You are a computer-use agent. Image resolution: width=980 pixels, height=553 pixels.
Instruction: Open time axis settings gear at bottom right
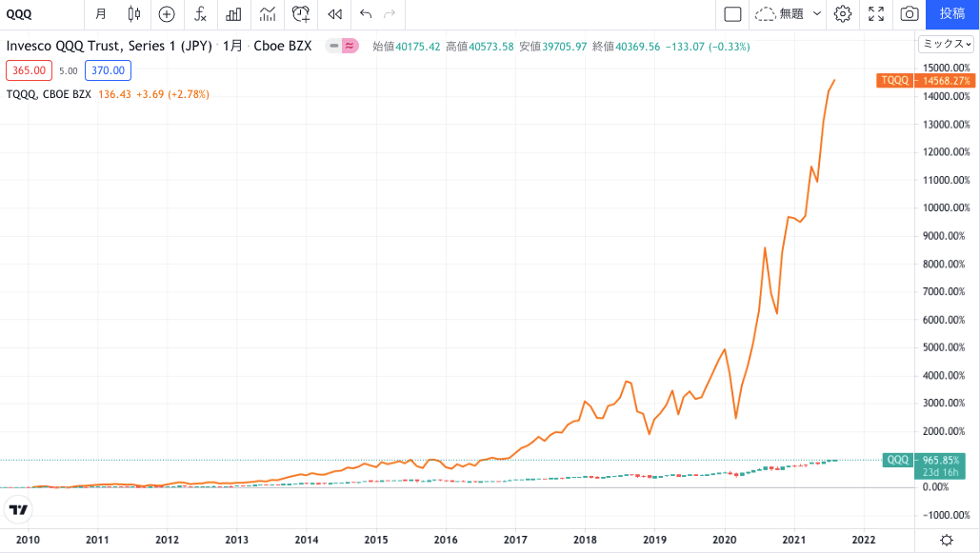coord(947,540)
